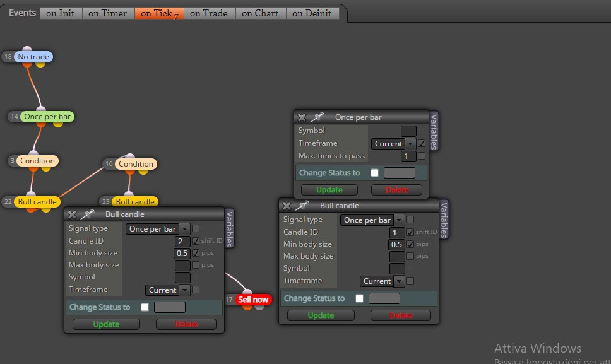Select the Condition block 10

[x=136, y=164]
